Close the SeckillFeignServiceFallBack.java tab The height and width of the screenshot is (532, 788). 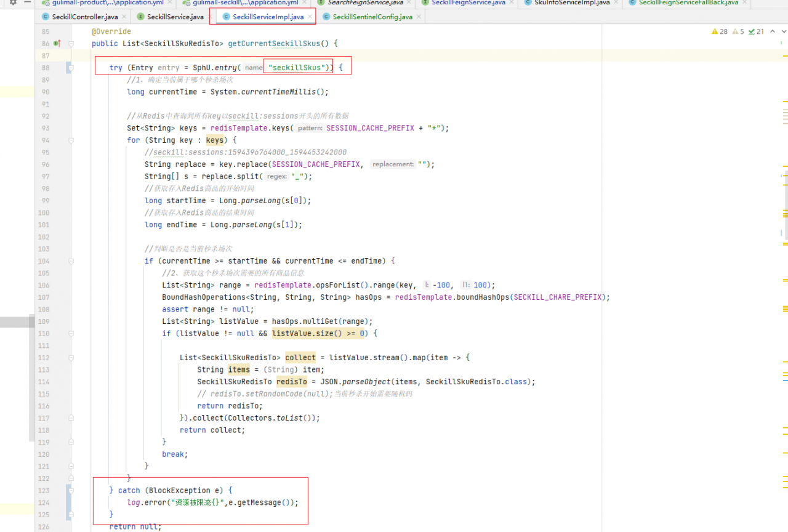744,2
